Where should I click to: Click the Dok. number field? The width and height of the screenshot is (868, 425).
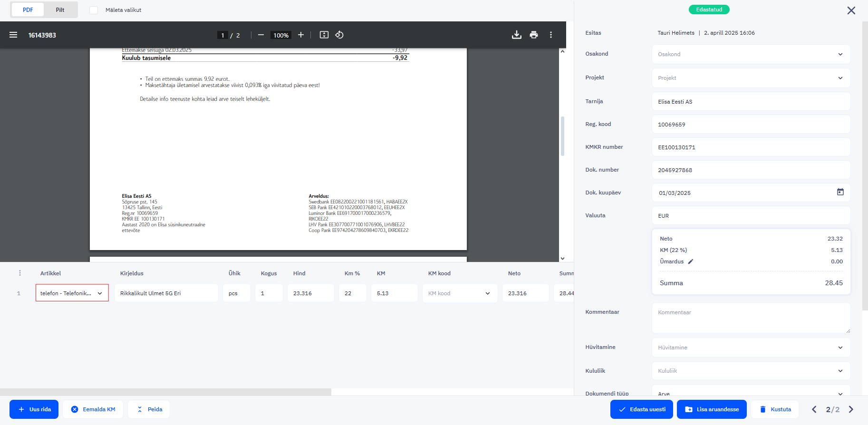[x=751, y=170]
